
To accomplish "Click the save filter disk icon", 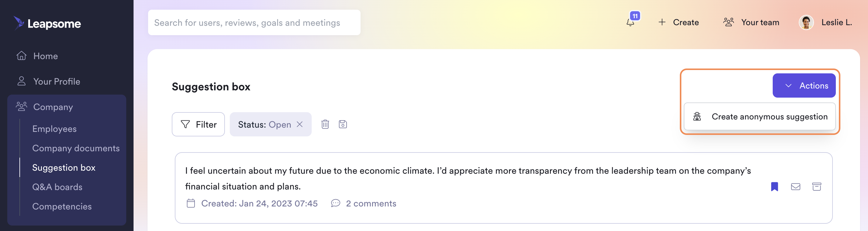I will [343, 124].
